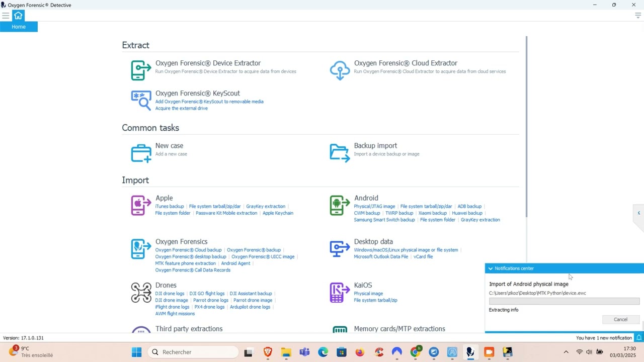Import Oxygen Forensic UICC image

pyautogui.click(x=263, y=256)
